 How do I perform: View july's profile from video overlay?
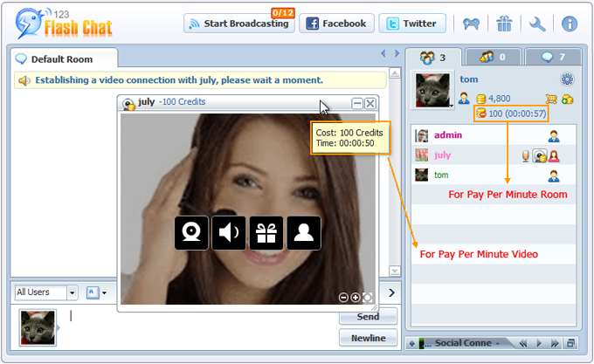tap(304, 233)
